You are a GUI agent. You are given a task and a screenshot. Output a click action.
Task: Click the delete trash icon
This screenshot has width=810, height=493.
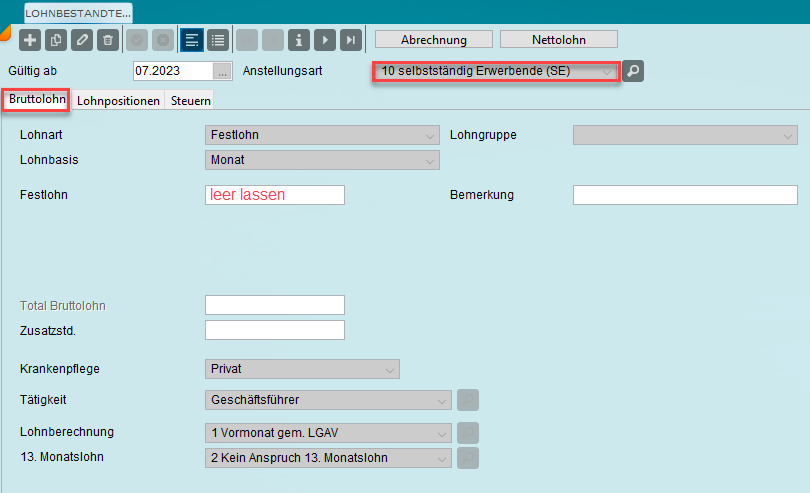click(x=108, y=40)
